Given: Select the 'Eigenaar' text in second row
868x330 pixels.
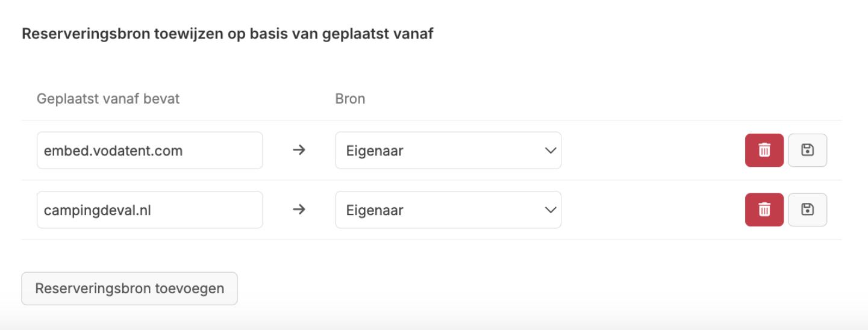Looking at the screenshot, I should (374, 210).
